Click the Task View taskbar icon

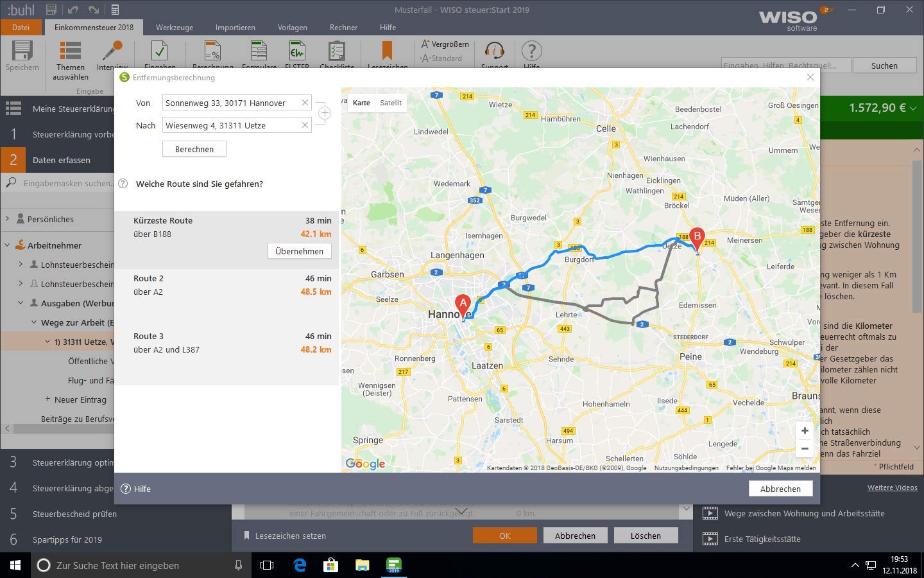click(x=267, y=565)
